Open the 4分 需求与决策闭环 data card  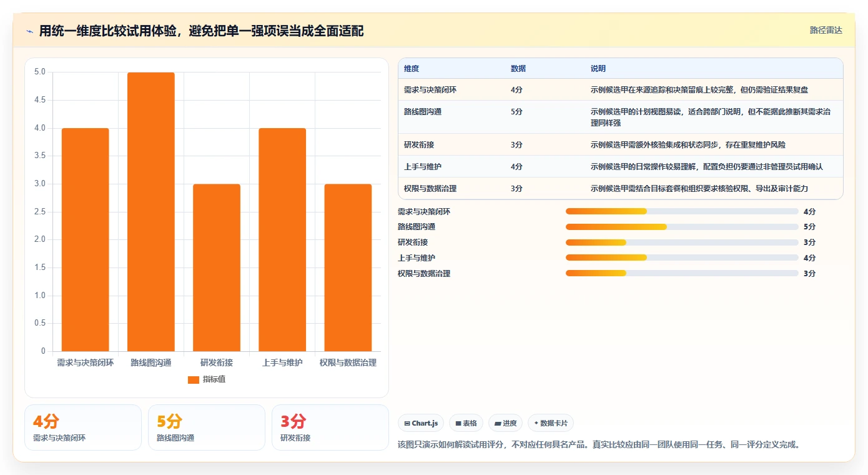[x=83, y=427]
